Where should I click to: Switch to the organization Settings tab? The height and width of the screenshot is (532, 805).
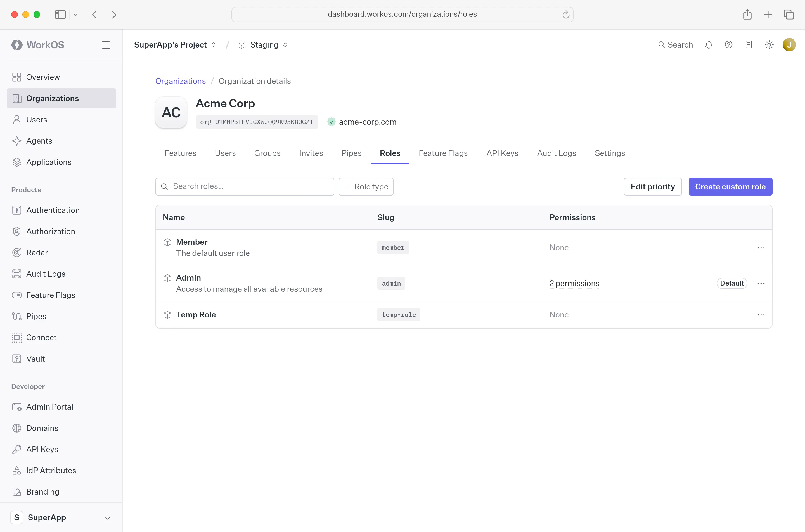pos(610,153)
